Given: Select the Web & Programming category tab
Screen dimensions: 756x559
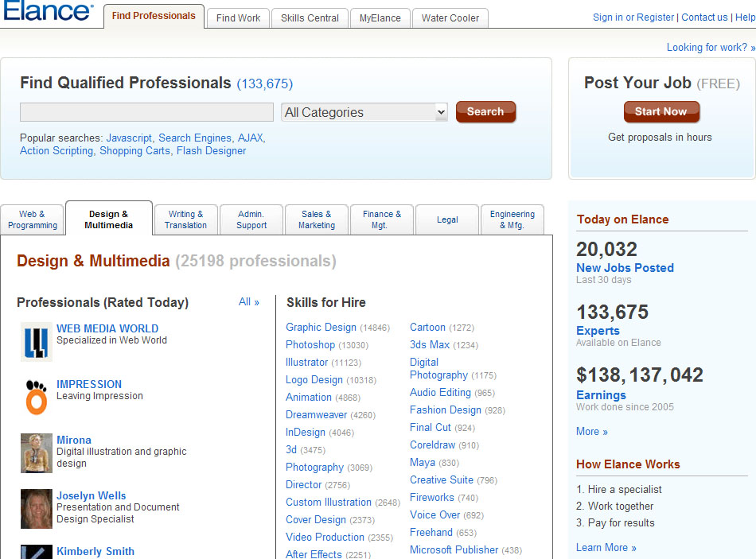Looking at the screenshot, I should (33, 219).
